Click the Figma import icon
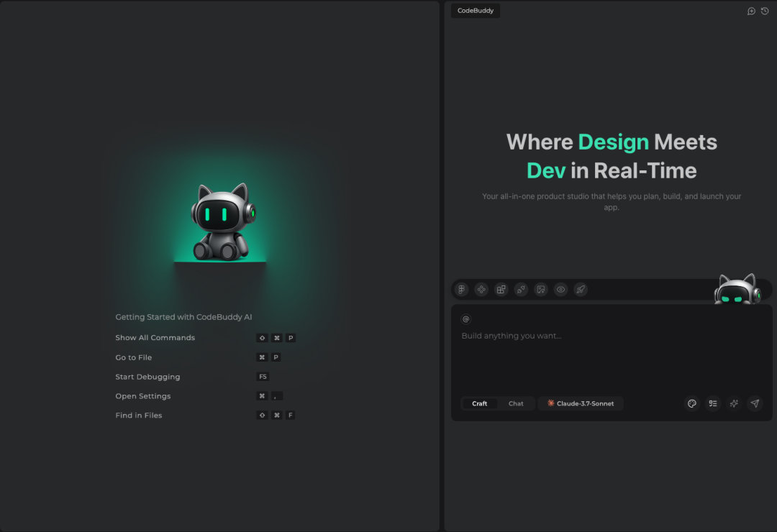 pos(462,290)
